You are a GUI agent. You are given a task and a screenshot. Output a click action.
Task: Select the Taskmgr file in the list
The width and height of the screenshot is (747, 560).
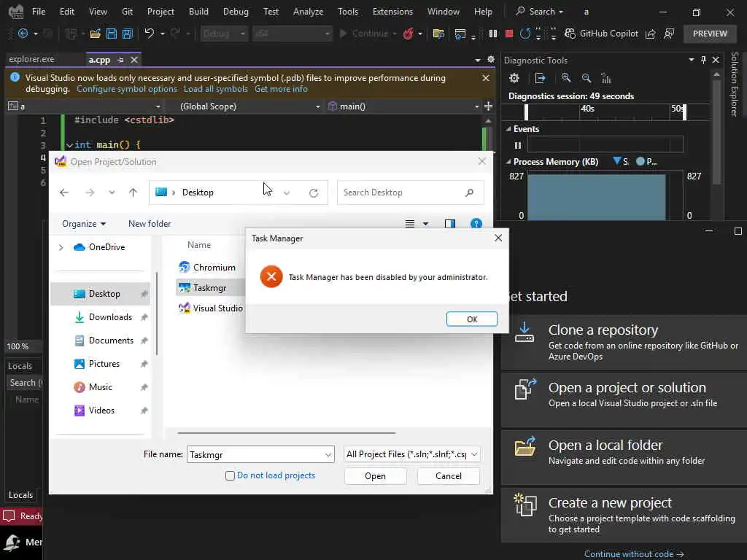coord(209,288)
